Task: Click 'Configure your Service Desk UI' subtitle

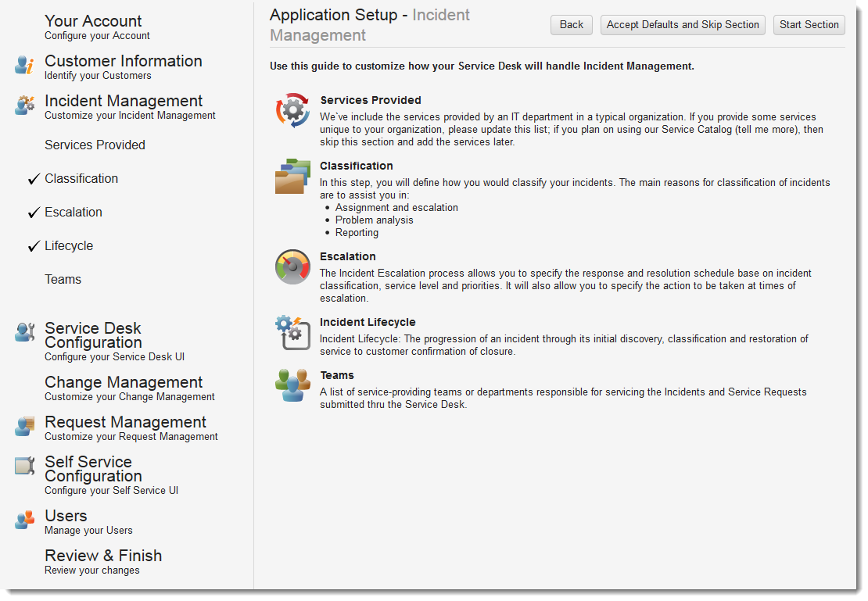Action: coord(115,357)
